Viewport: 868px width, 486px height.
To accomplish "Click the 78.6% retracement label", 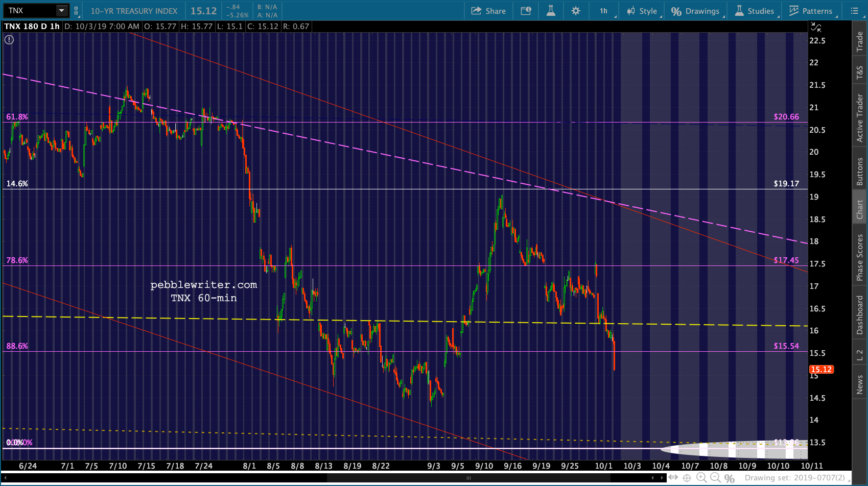I will [x=17, y=260].
